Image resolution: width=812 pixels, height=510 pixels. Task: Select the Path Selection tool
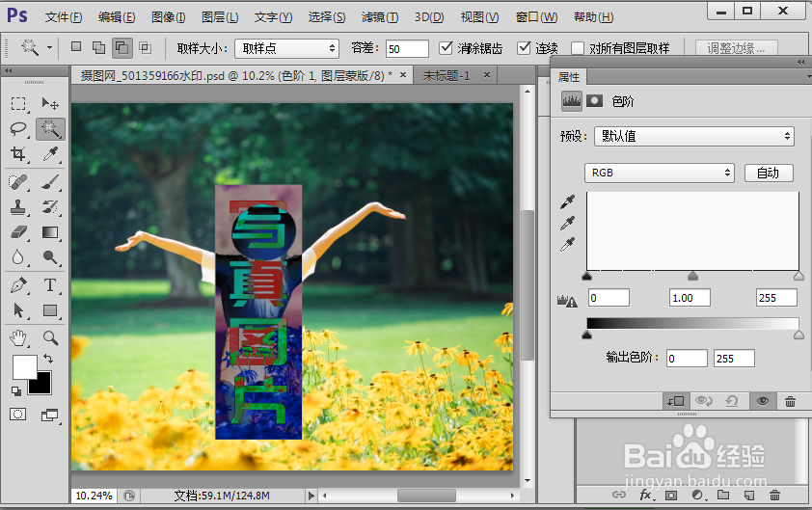pyautogui.click(x=18, y=310)
